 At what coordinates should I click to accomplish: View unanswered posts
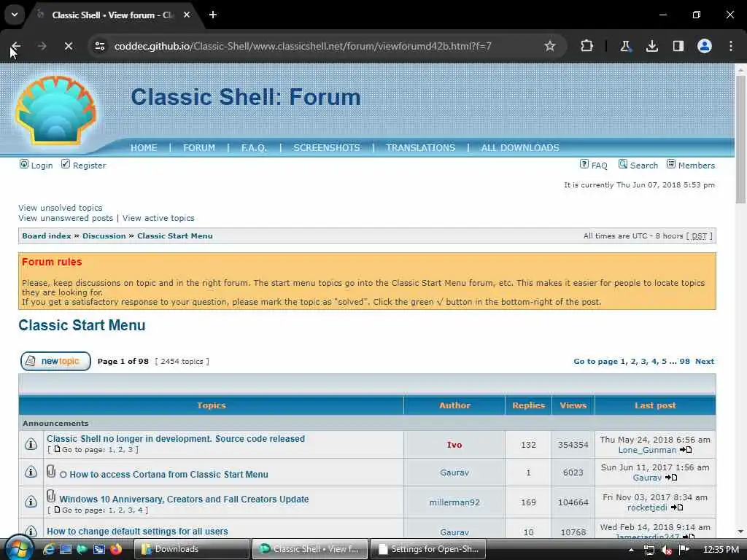[66, 218]
